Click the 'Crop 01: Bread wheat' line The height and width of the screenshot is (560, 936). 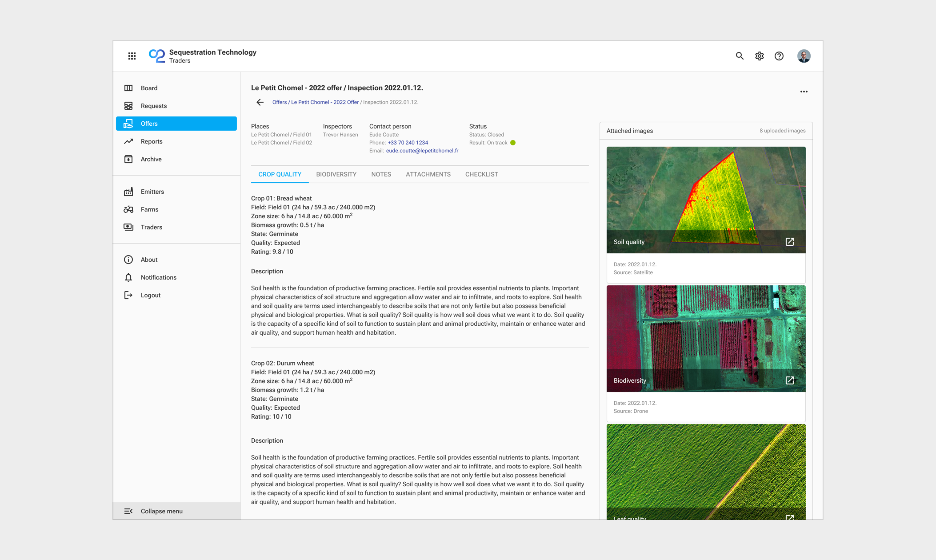pos(281,198)
